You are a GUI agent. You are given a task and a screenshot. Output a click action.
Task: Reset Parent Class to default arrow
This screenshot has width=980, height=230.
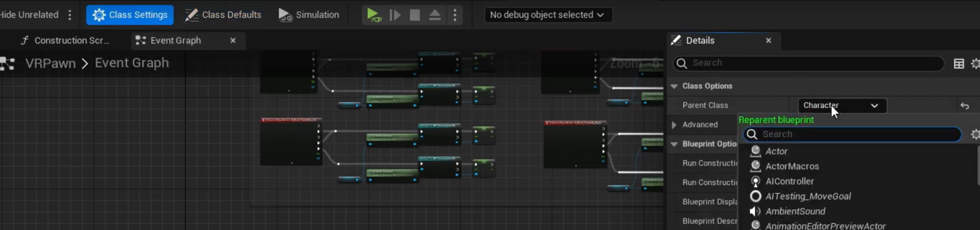[x=964, y=106]
